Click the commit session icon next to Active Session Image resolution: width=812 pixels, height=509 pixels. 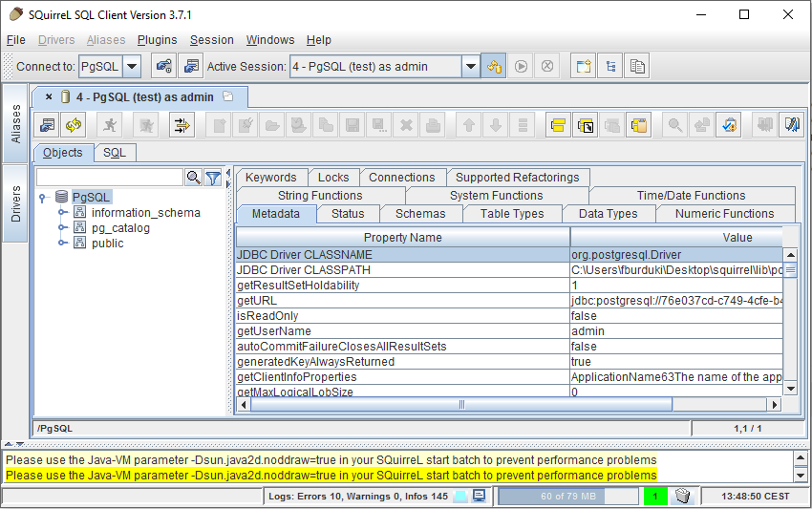click(x=493, y=67)
